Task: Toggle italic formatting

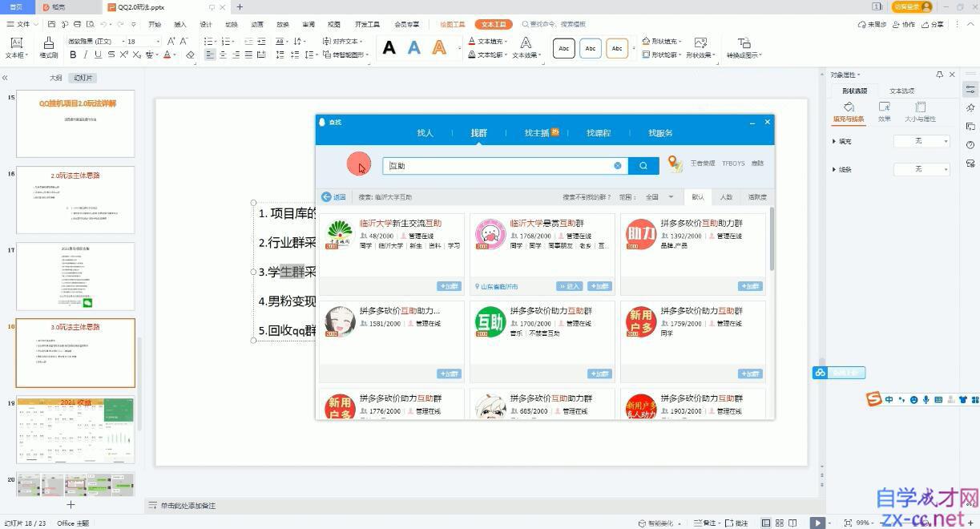Action: [85, 55]
